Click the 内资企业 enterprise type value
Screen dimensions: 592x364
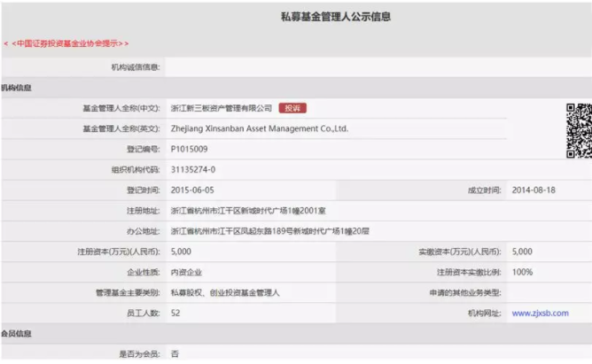pyautogui.click(x=187, y=272)
